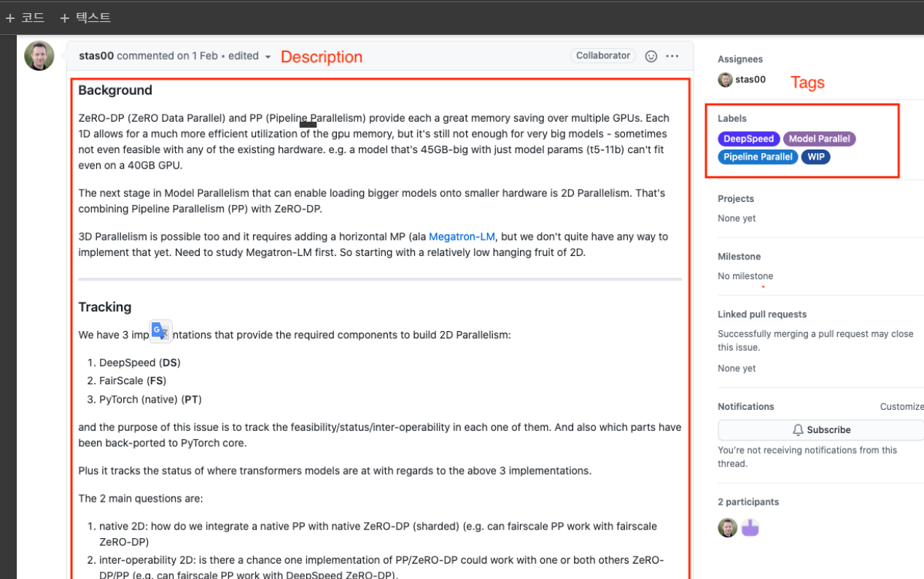Select the DeepSpeed label
The height and width of the screenshot is (579, 924).
pyautogui.click(x=749, y=139)
